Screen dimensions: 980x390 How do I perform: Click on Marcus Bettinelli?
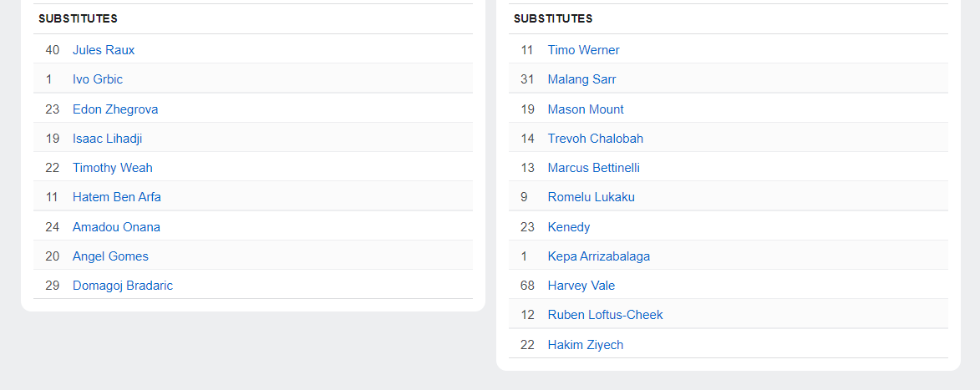pyautogui.click(x=594, y=168)
